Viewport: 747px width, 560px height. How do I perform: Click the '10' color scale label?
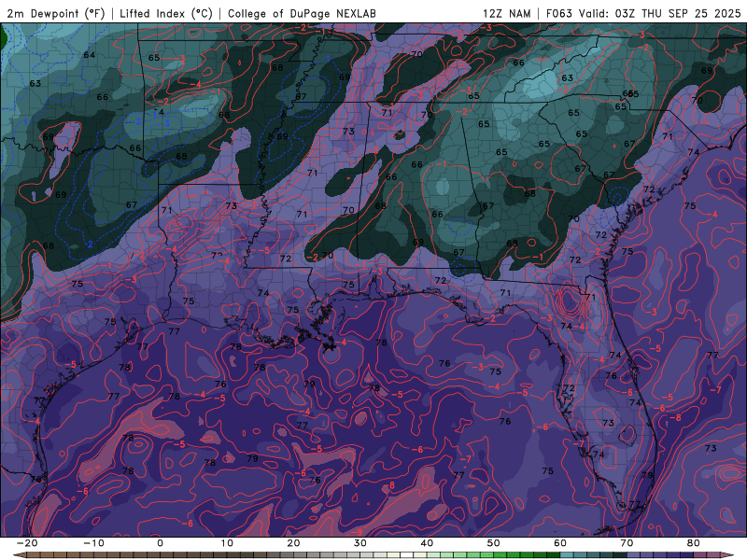coord(227,543)
